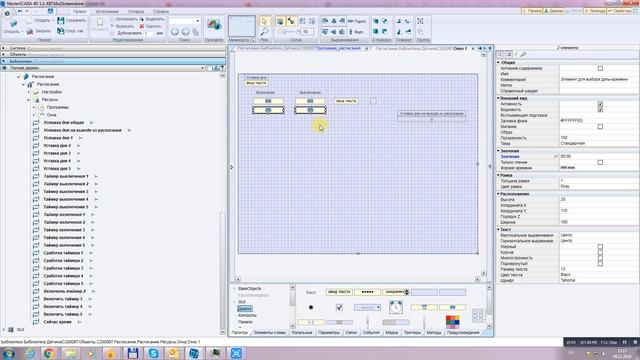Click the align left icon in Выравнивание
The image size is (640, 360).
[x=325, y=21]
